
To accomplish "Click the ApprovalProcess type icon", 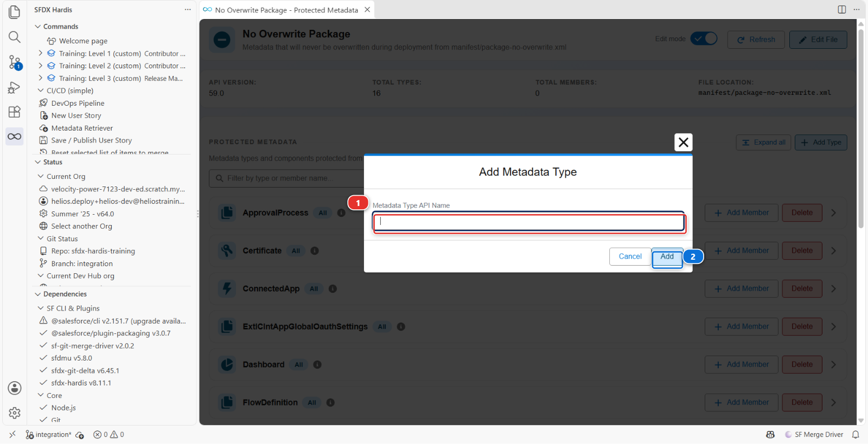I will tap(227, 213).
